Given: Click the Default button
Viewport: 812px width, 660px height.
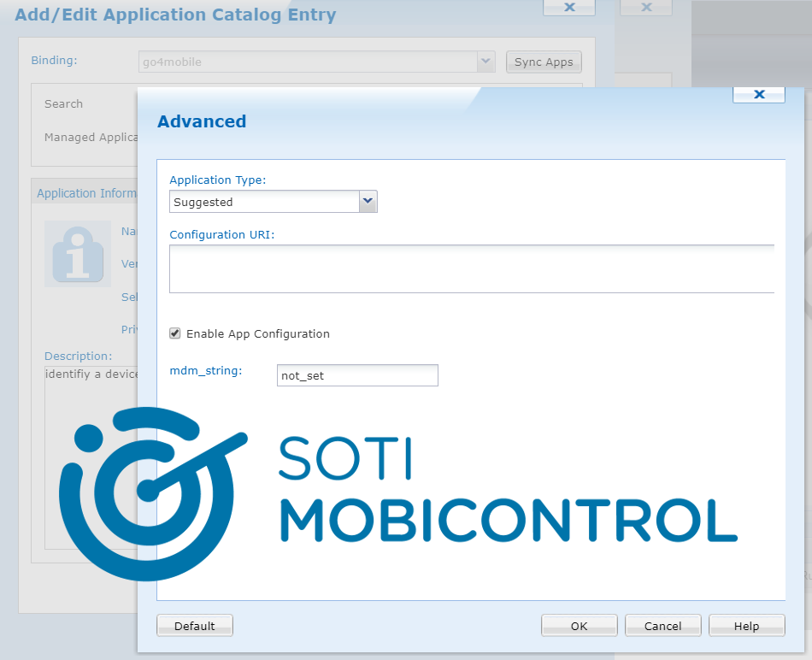Looking at the screenshot, I should click(195, 626).
